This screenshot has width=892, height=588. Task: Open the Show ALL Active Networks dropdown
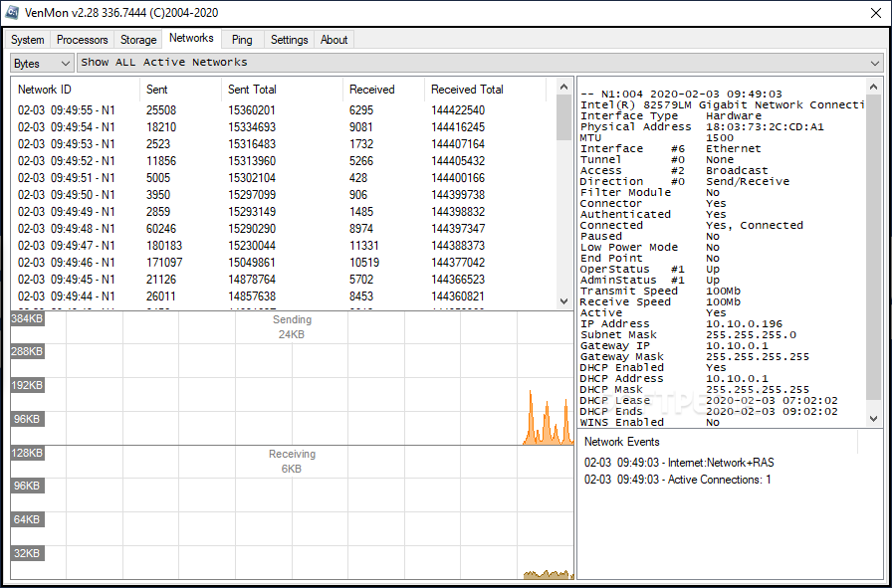tap(480, 63)
